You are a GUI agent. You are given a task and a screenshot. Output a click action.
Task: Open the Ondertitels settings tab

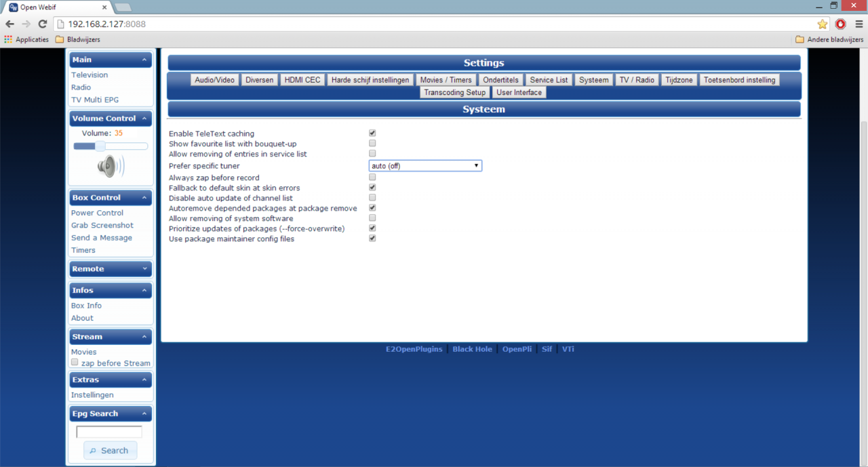[500, 80]
